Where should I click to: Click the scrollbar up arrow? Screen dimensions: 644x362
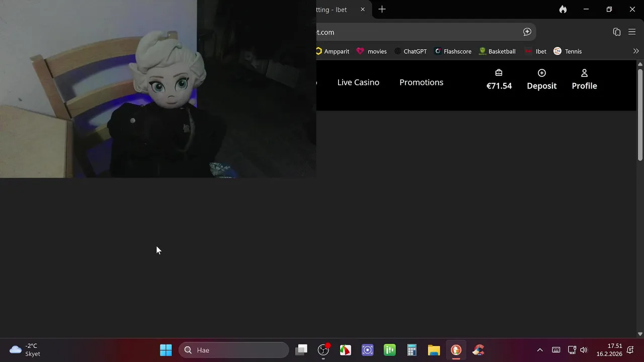coord(640,64)
